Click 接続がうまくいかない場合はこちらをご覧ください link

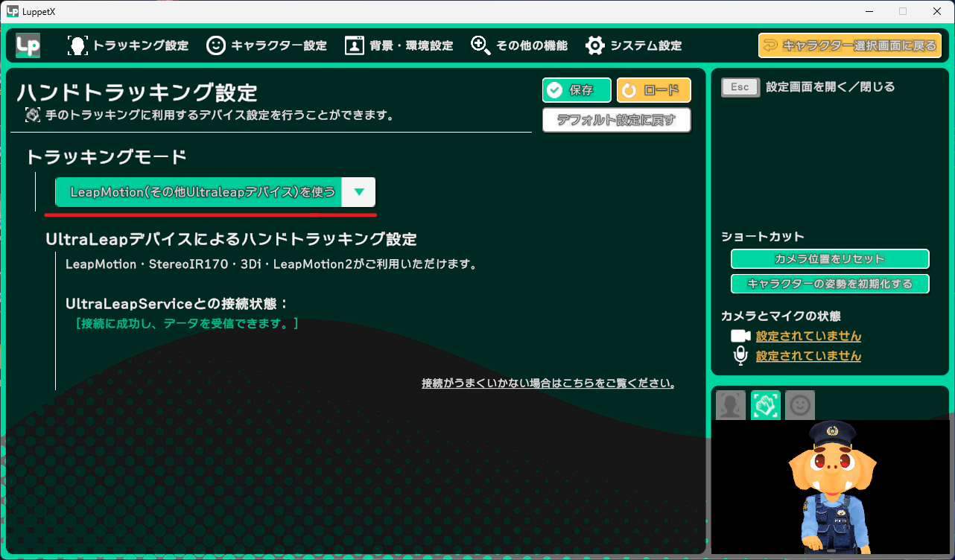548,384
